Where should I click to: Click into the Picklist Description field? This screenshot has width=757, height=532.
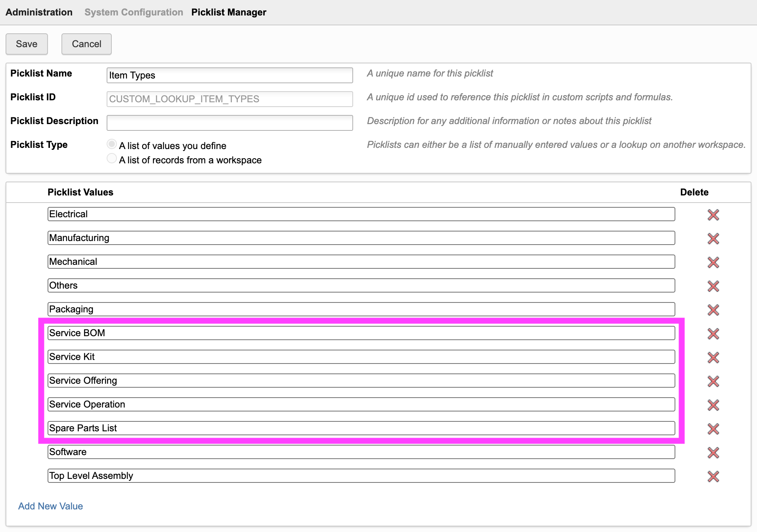point(229,123)
